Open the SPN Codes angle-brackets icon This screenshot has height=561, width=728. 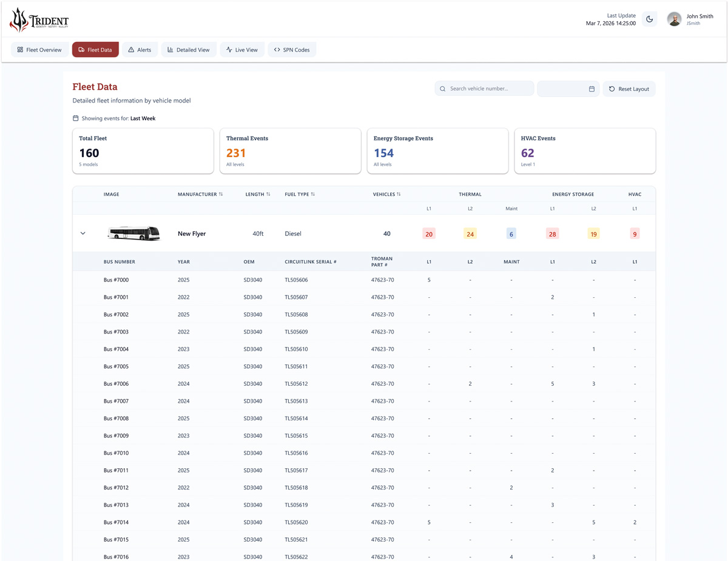(277, 50)
